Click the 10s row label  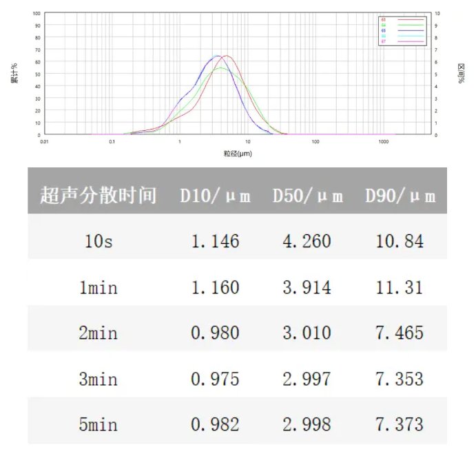tap(98, 242)
